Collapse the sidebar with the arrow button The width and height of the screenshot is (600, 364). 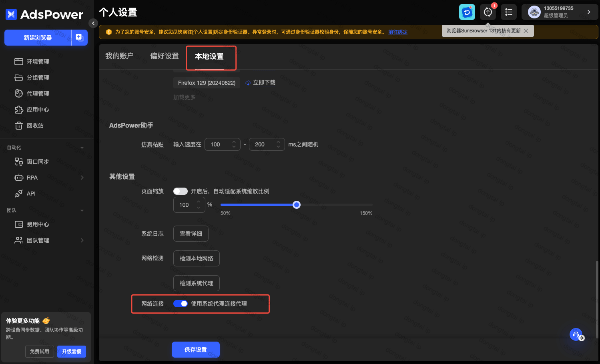(x=93, y=23)
